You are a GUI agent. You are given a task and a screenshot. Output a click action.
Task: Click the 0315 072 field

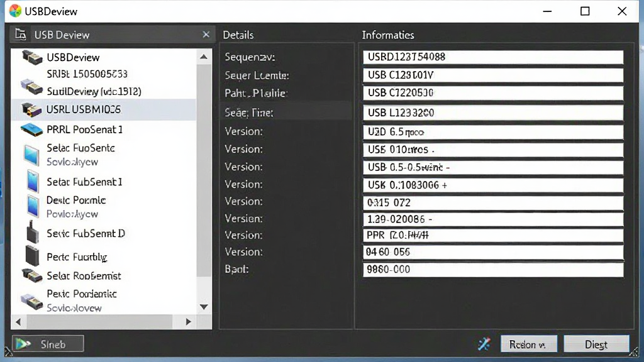point(493,203)
